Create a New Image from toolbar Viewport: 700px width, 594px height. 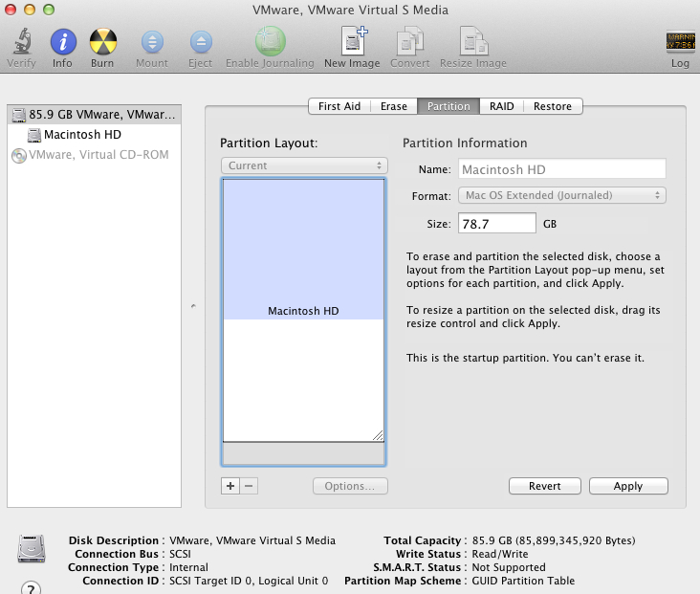(354, 40)
